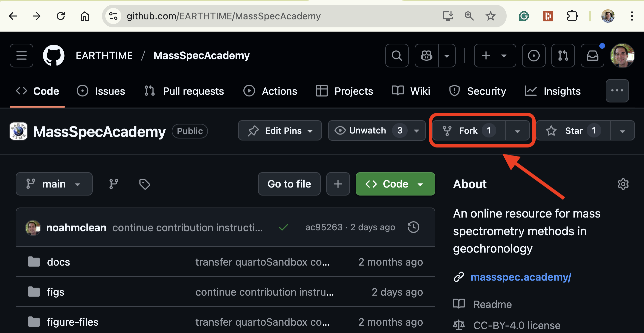Jump to the Readme section
The height and width of the screenshot is (333, 644).
point(492,304)
